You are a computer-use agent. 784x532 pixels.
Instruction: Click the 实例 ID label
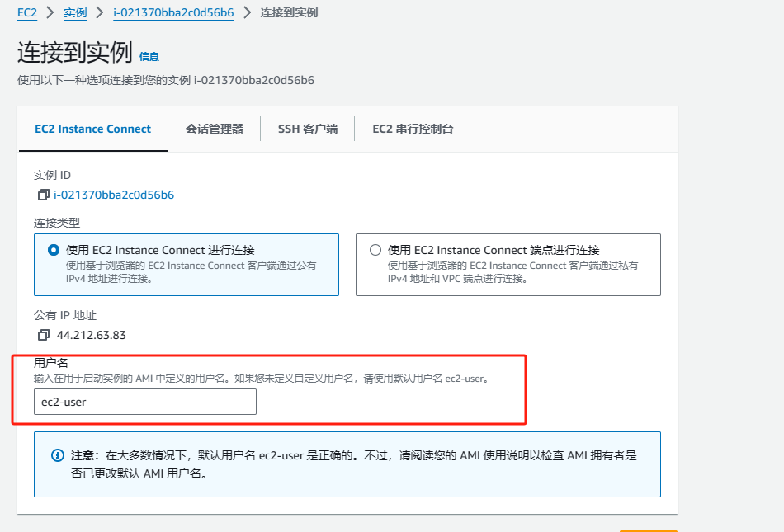point(53,176)
